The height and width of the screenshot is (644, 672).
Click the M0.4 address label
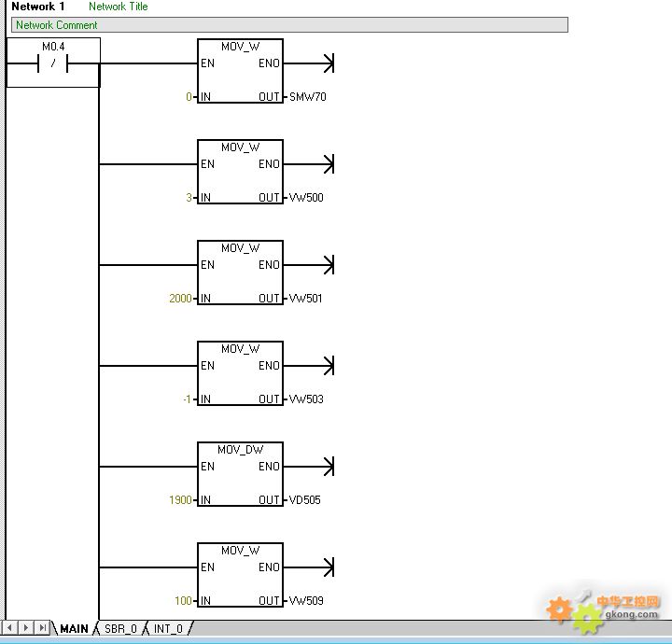click(53, 47)
